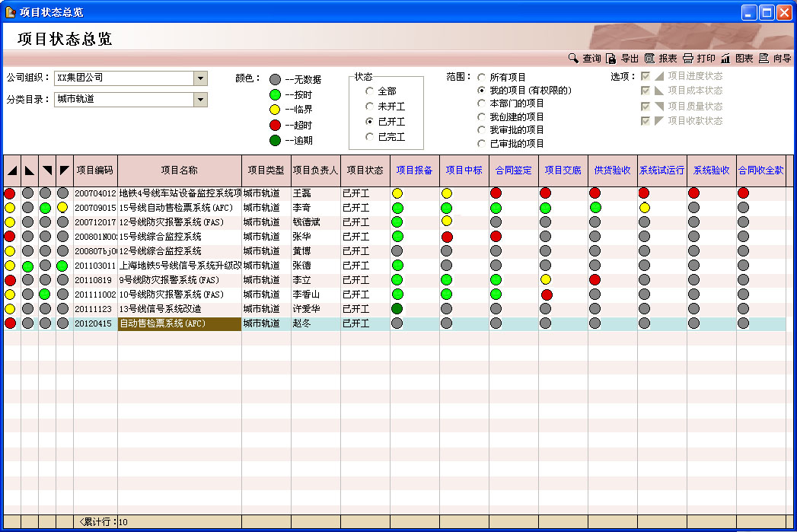Open the 公司组织 dropdown arrow
The image size is (797, 532).
[201, 78]
